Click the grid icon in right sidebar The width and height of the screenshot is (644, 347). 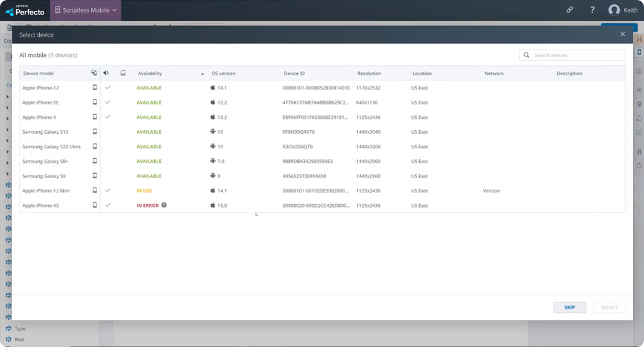coord(640,71)
